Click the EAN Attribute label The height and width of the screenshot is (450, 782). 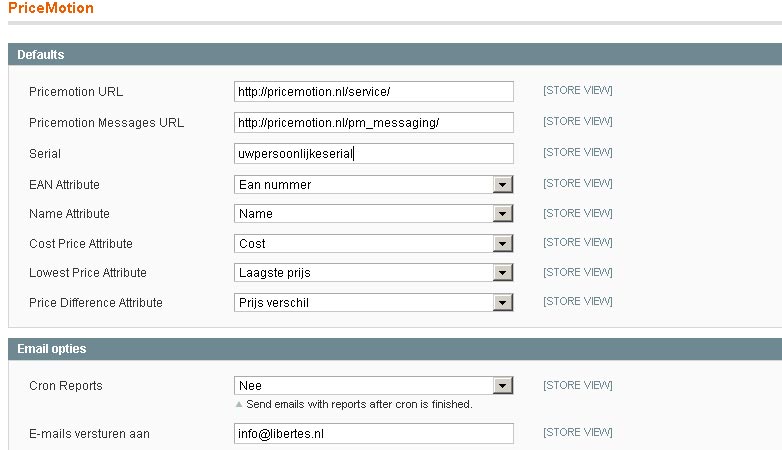pyautogui.click(x=64, y=185)
